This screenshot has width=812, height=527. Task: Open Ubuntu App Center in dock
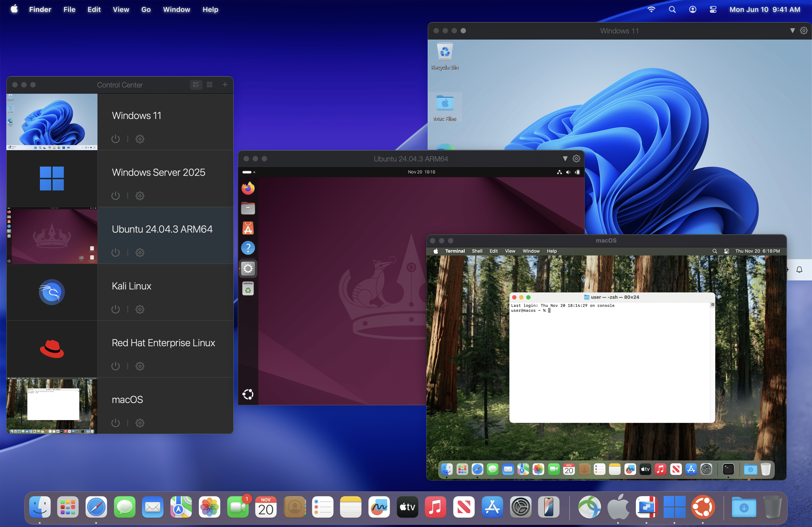(x=248, y=228)
